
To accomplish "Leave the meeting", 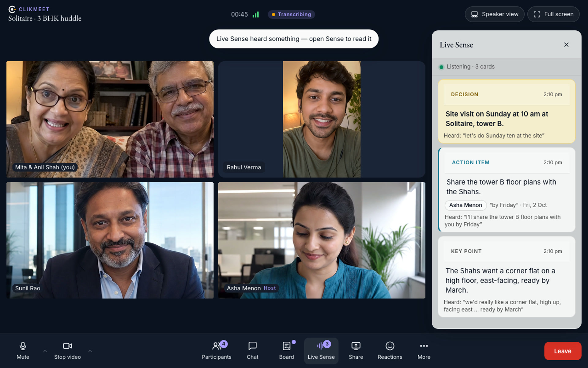I will pyautogui.click(x=563, y=351).
